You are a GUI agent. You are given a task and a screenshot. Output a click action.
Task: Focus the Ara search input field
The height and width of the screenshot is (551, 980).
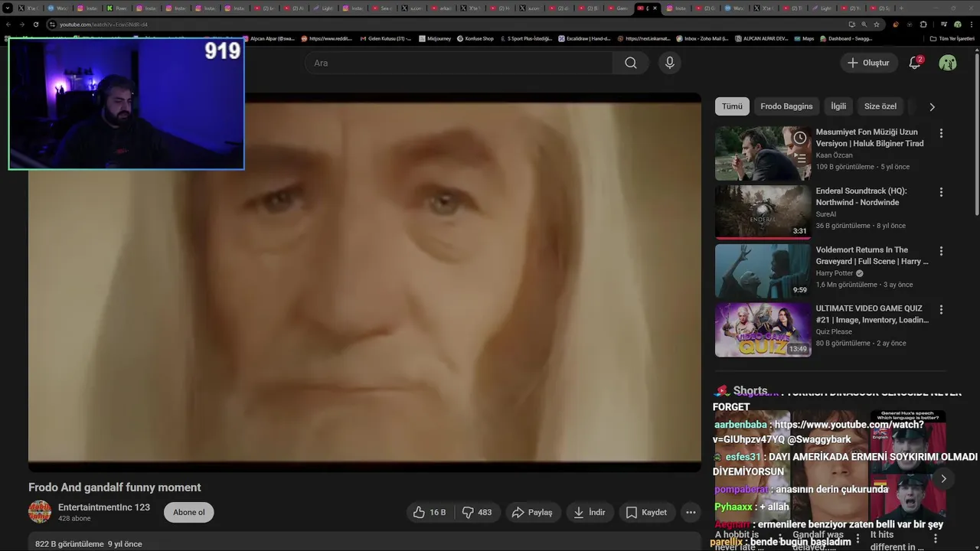tap(459, 63)
